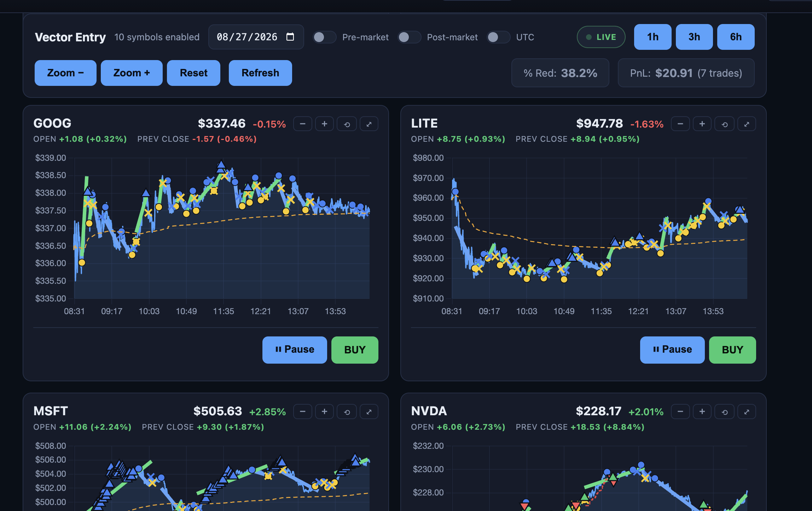This screenshot has height=511, width=812.
Task: Expand the MSFT chart to fullscreen
Action: tap(369, 412)
